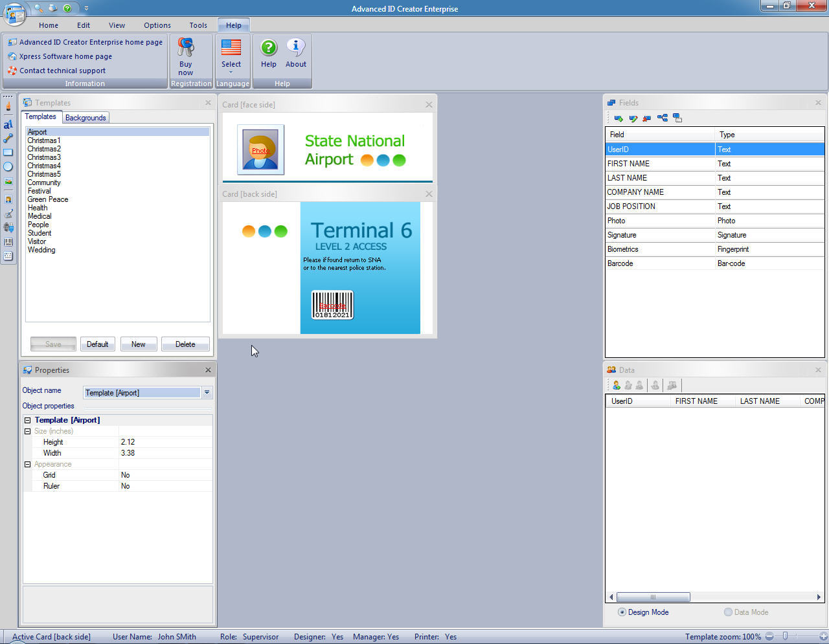Collapse the Appearance group
The height and width of the screenshot is (644, 829).
tap(28, 464)
